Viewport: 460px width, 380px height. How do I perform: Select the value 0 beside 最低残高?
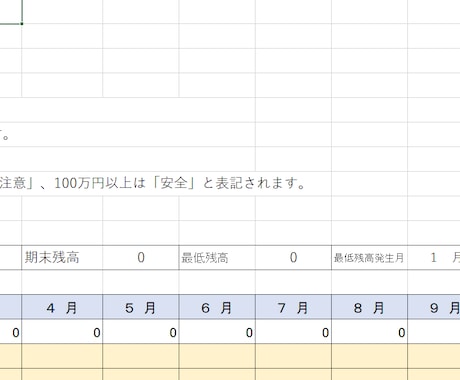point(293,257)
